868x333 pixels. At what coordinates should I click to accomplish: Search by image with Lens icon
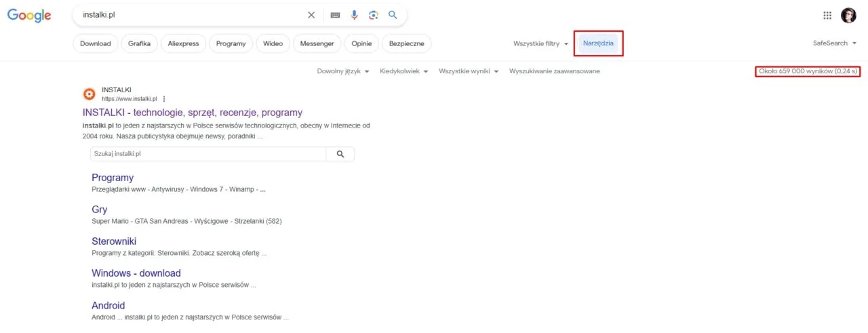click(x=373, y=15)
